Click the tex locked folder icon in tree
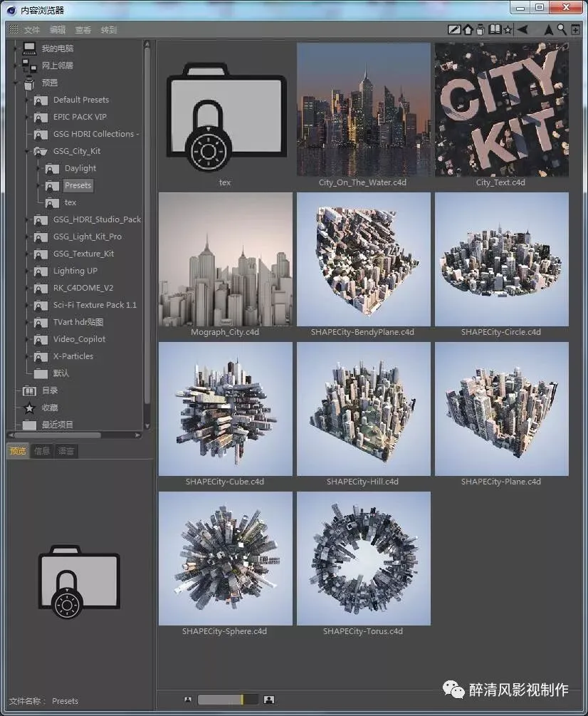Screen dimensions: 588x716 coord(53,202)
